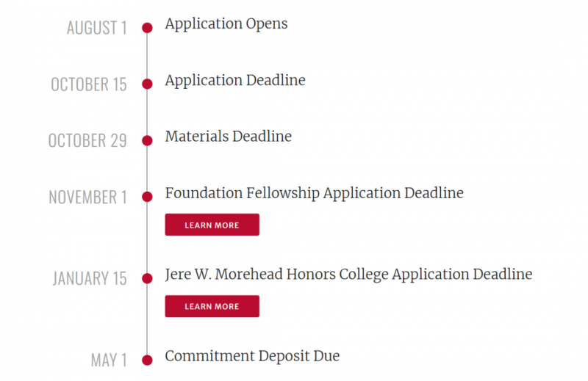Open Learn More under Morehead Honors College deadline
This screenshot has height=381, width=588.
pos(212,306)
